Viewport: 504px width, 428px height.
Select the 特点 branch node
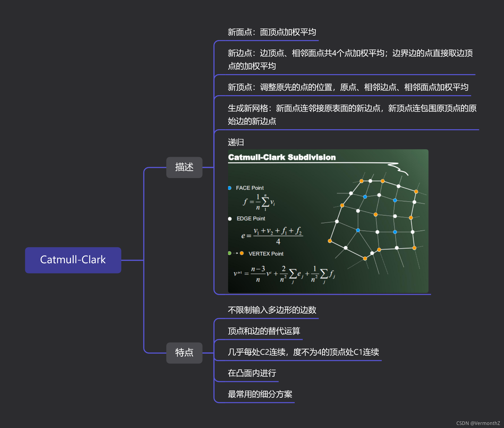pos(184,353)
